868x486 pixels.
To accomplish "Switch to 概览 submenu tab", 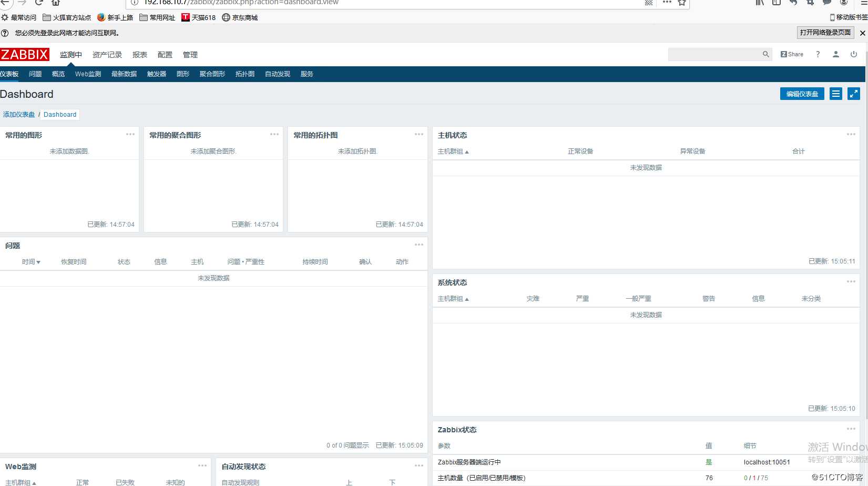I will pyautogui.click(x=58, y=74).
